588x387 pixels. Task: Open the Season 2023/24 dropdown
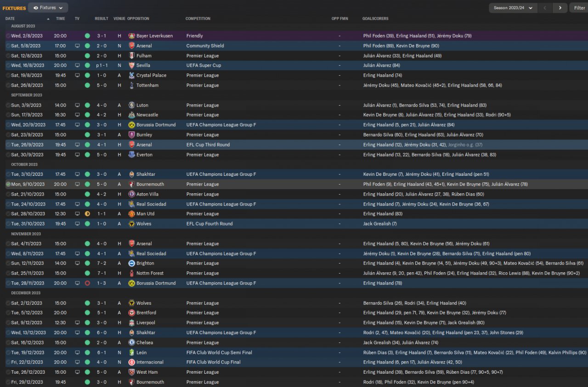[x=513, y=8]
